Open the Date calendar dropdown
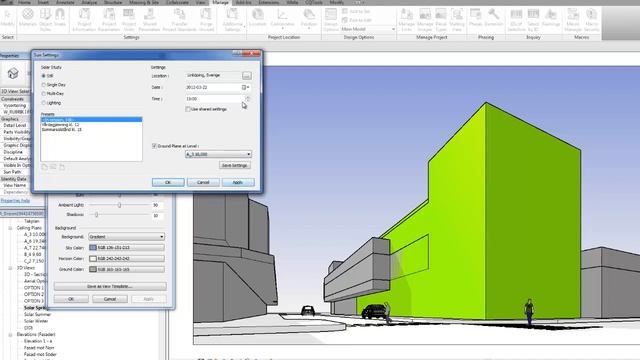 (x=246, y=87)
